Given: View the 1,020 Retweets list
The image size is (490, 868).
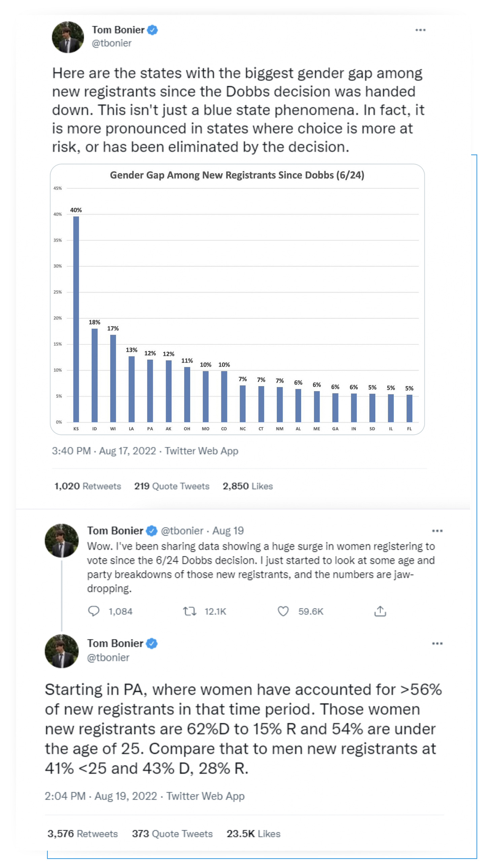Looking at the screenshot, I should (x=87, y=486).
